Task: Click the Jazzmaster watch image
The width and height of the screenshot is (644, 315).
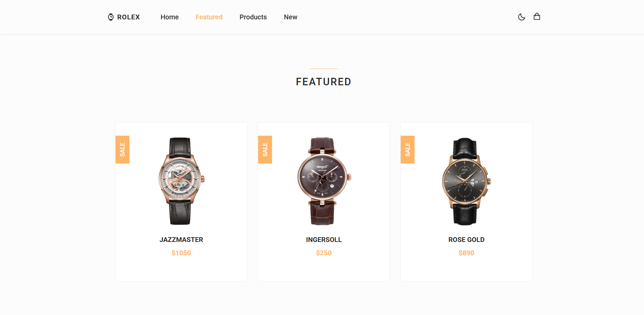Action: [181, 181]
